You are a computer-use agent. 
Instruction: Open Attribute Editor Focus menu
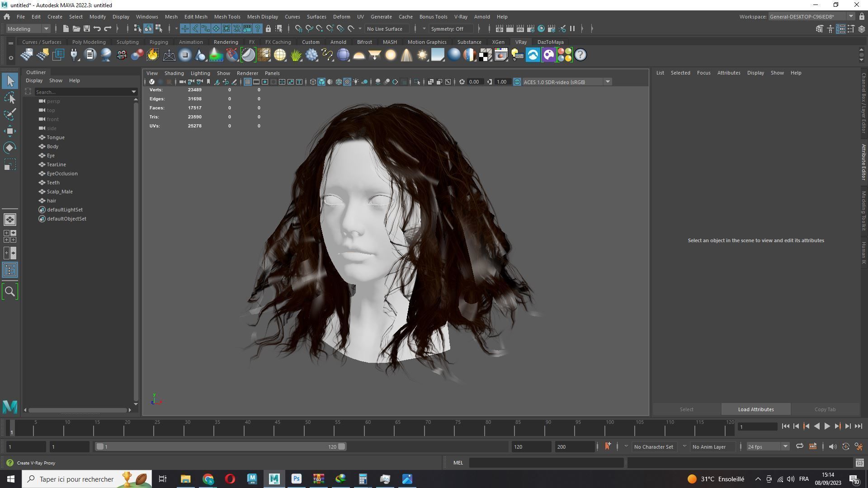(703, 73)
